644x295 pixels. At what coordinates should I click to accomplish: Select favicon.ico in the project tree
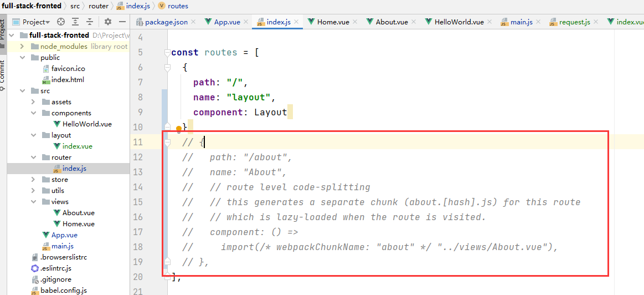point(64,69)
